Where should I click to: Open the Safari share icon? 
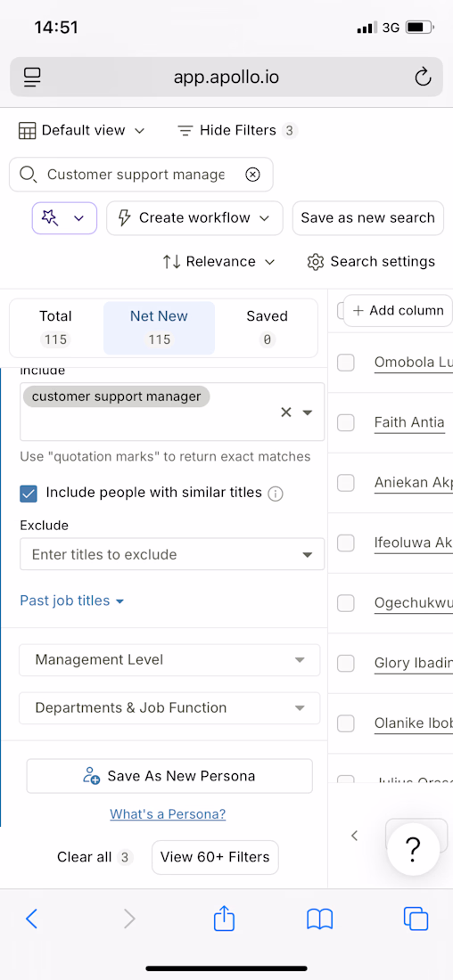tap(224, 919)
